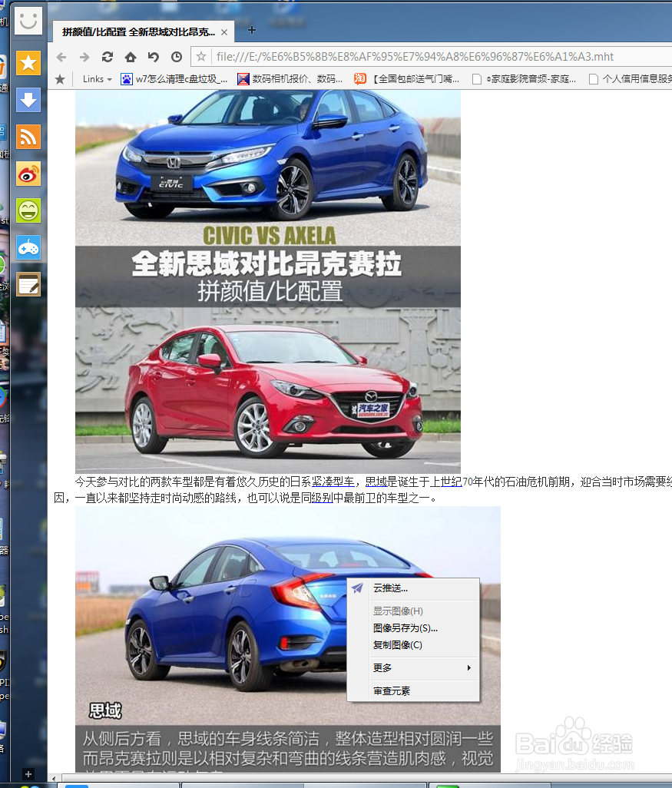The image size is (672, 788).
Task: Open the notepad sidebar icon
Action: (x=28, y=284)
